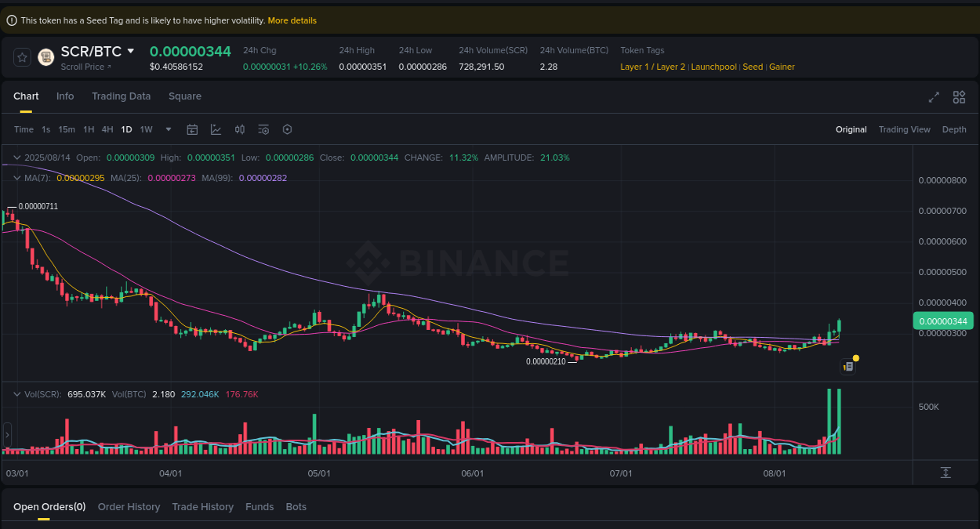Switch chart mode to Trading View

[904, 129]
